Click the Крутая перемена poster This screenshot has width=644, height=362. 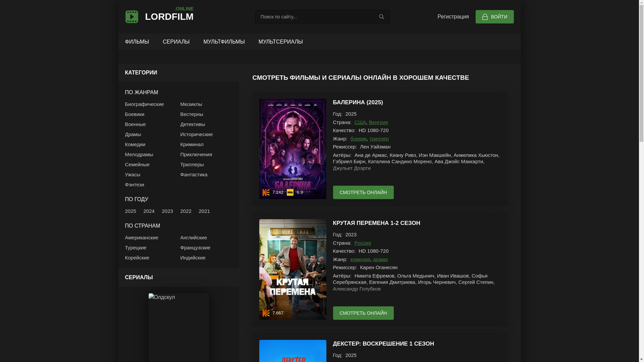(292, 269)
